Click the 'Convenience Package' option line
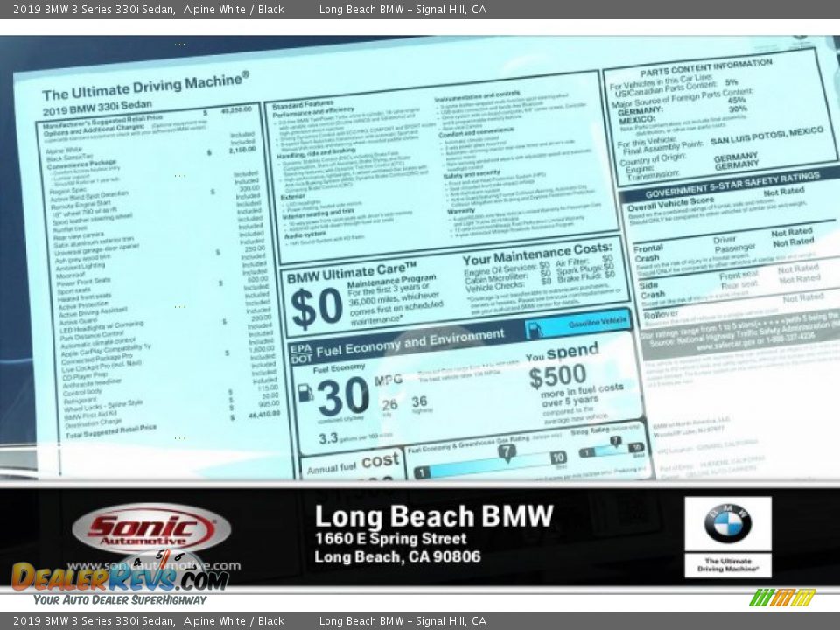 (82, 164)
